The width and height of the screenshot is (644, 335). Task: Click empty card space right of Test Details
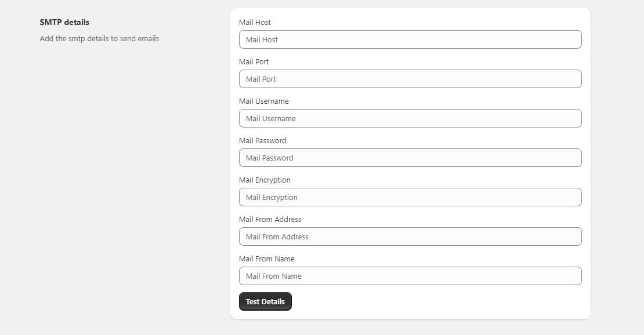tap(435, 301)
